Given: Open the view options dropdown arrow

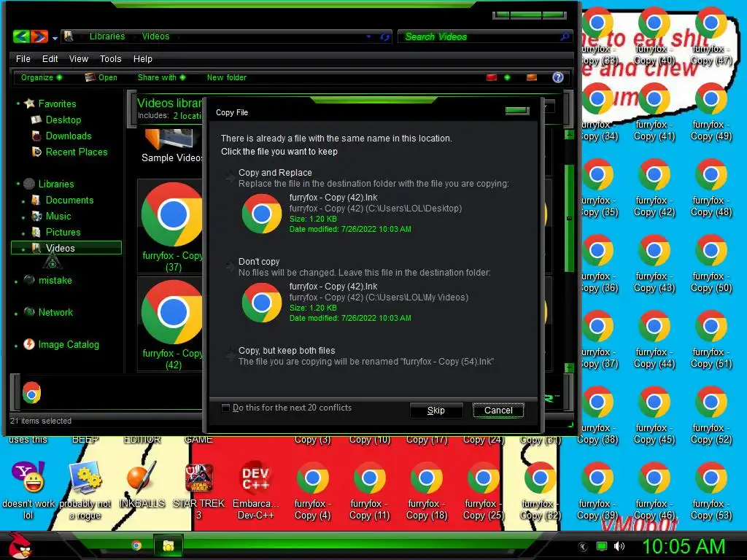Looking at the screenshot, I should click(x=507, y=77).
